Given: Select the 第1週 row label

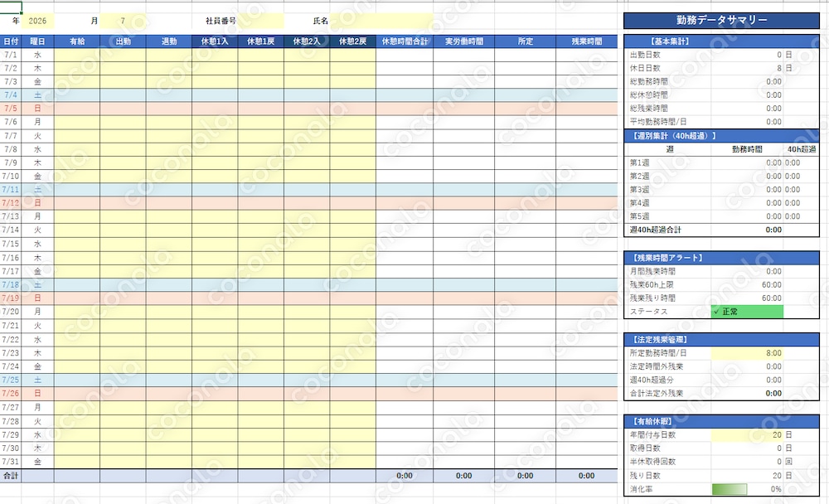Looking at the screenshot, I should [x=640, y=162].
